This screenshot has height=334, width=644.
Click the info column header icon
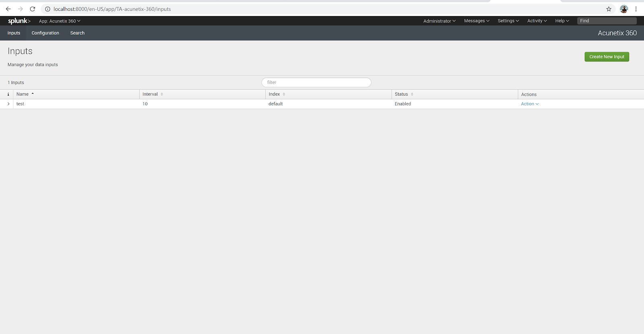click(8, 94)
